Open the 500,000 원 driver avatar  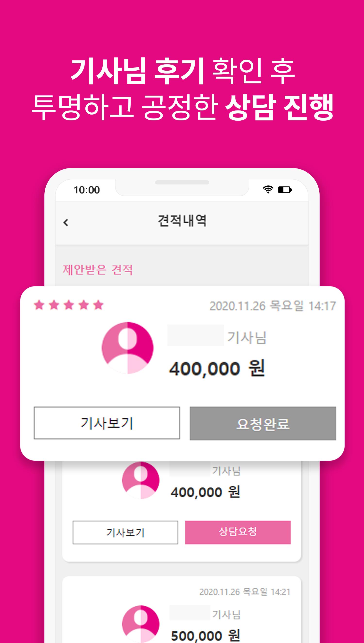(x=141, y=624)
